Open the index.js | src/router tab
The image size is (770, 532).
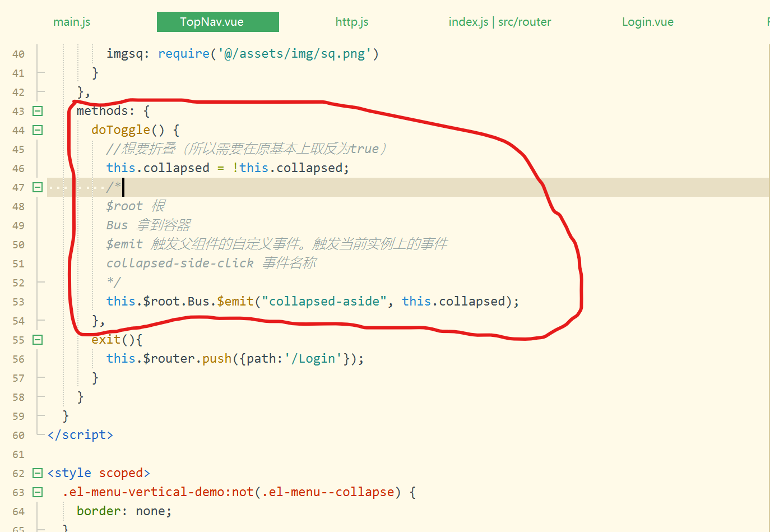(500, 22)
